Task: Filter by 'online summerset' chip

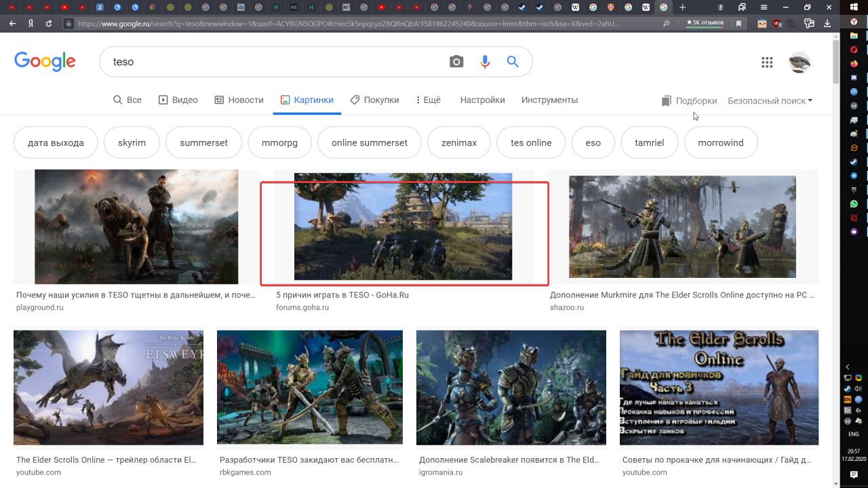Action: [x=370, y=142]
